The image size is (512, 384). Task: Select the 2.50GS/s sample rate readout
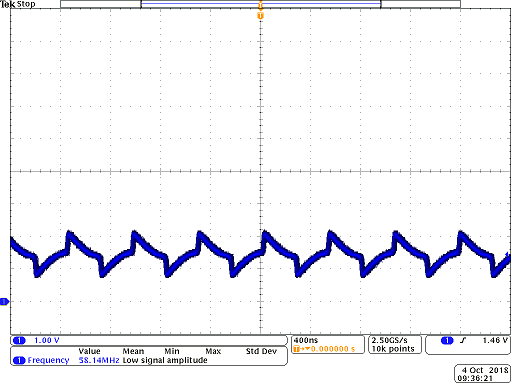point(389,340)
